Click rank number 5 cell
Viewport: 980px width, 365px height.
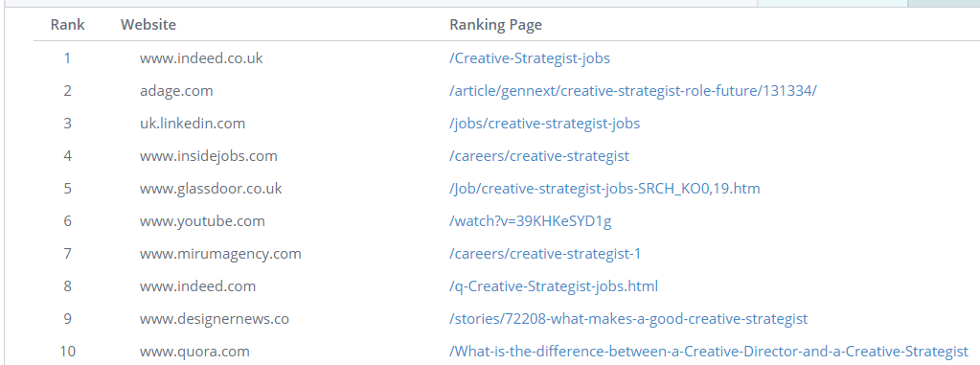[67, 189]
